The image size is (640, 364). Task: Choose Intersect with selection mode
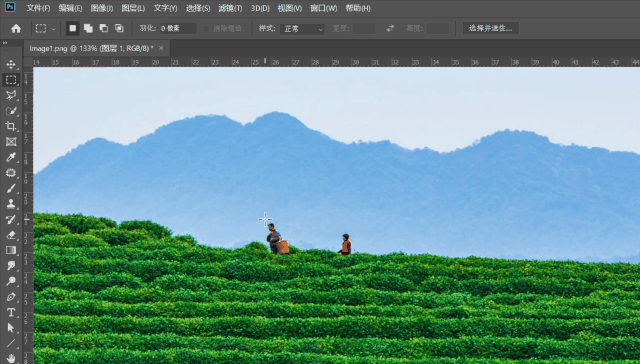pyautogui.click(x=119, y=29)
